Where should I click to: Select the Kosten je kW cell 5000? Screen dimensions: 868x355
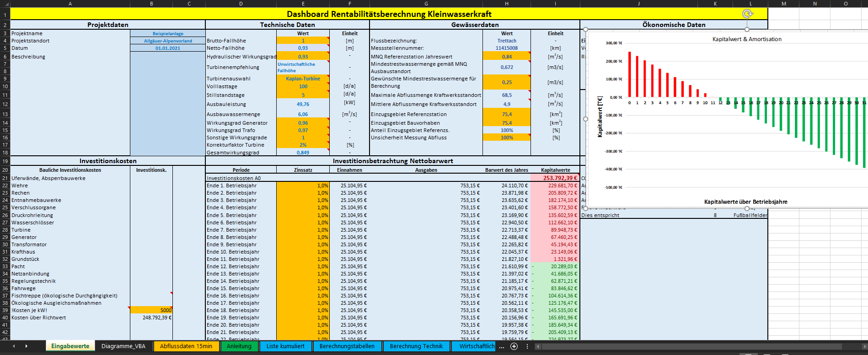pos(151,310)
